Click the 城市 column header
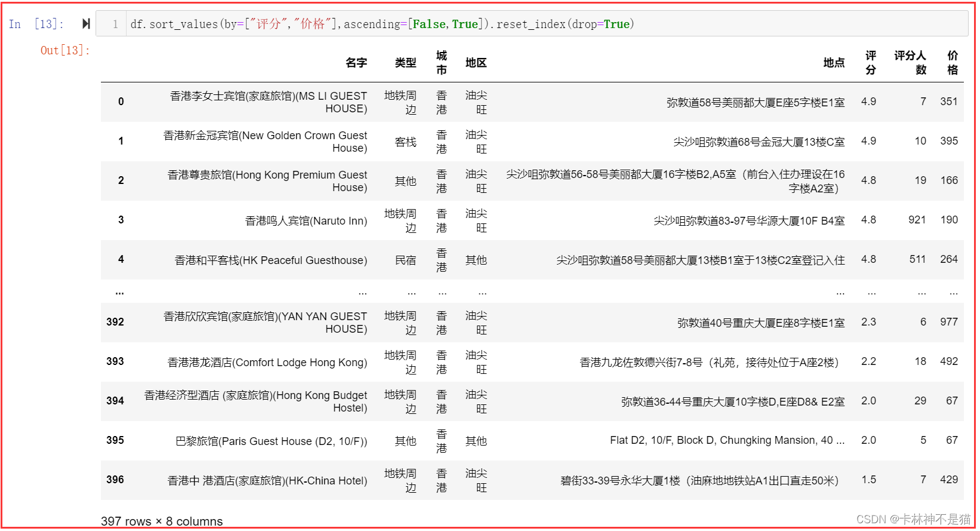The image size is (980, 531). point(441,63)
